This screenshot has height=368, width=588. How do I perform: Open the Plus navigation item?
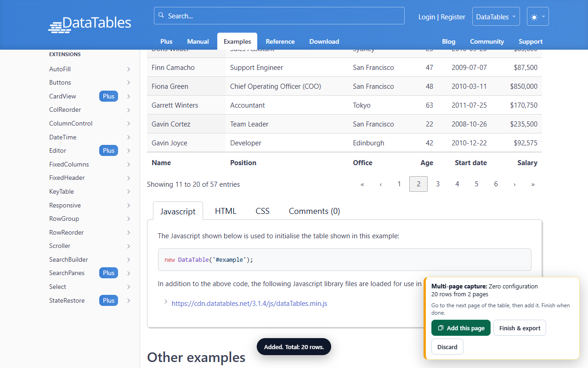[166, 41]
